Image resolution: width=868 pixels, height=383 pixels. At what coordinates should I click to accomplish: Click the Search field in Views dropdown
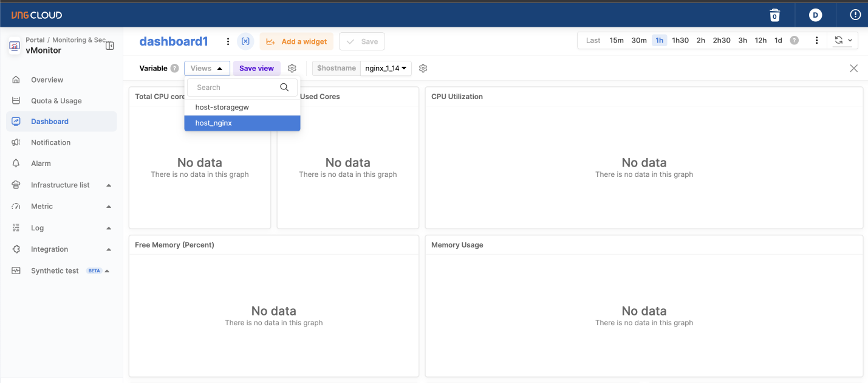point(236,88)
